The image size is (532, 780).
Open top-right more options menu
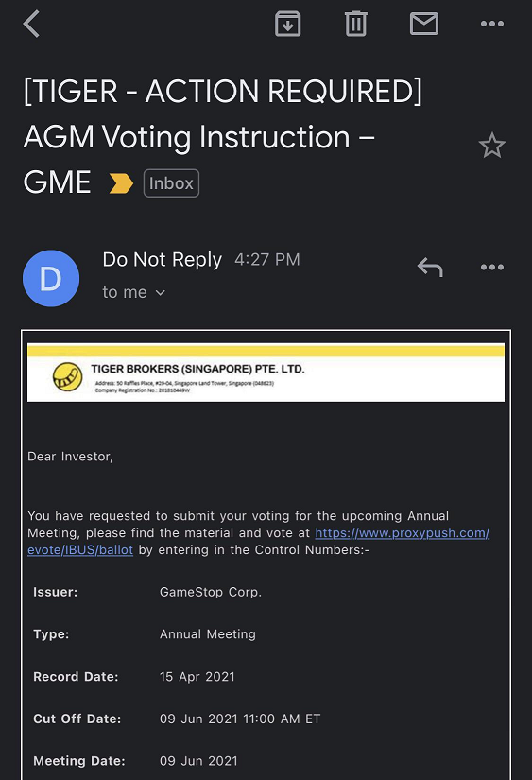(492, 24)
